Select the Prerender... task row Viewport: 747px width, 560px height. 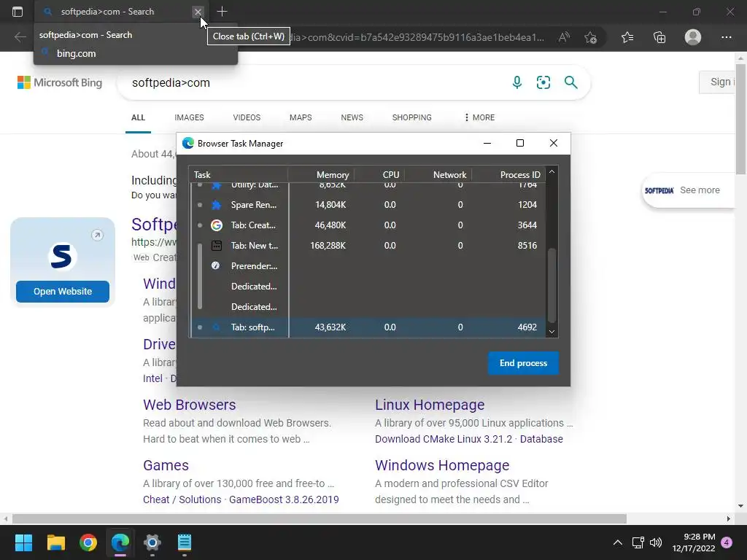pos(368,266)
